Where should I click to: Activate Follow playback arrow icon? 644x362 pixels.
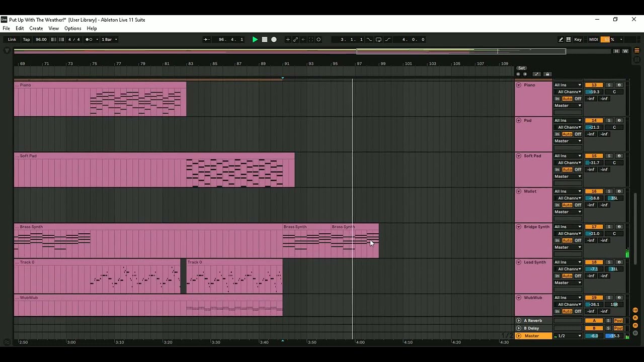[206, 39]
